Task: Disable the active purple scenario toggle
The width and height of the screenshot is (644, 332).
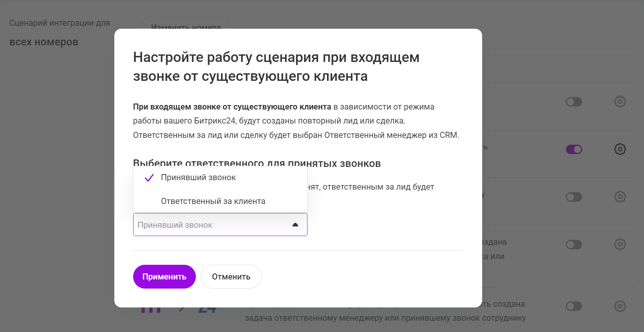Action: click(x=574, y=150)
